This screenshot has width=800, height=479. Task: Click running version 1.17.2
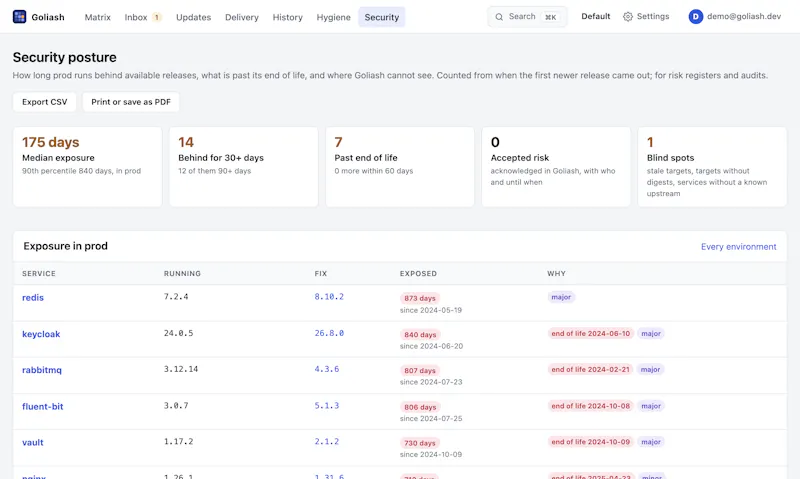[x=179, y=441]
